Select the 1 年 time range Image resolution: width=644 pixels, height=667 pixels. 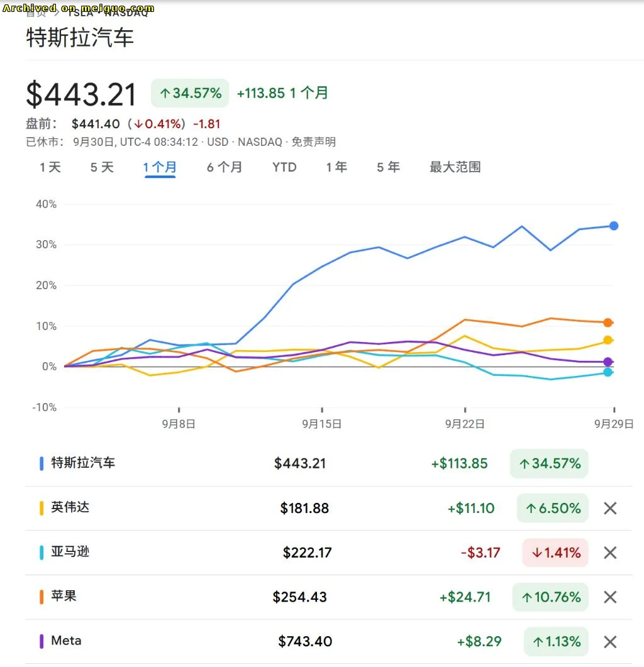336,167
